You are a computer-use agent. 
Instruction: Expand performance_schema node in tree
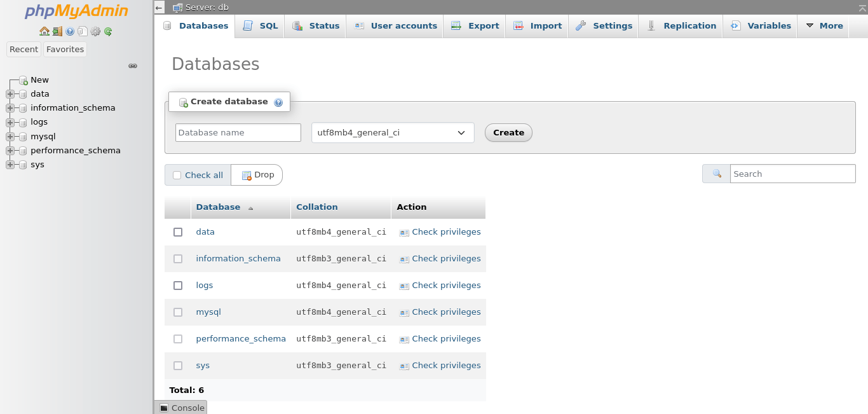click(x=10, y=151)
